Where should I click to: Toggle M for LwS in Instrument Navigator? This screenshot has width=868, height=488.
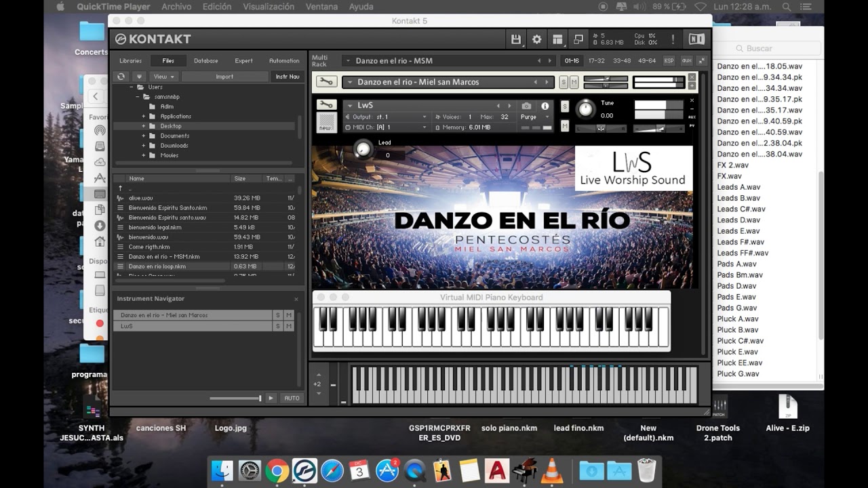click(289, 326)
